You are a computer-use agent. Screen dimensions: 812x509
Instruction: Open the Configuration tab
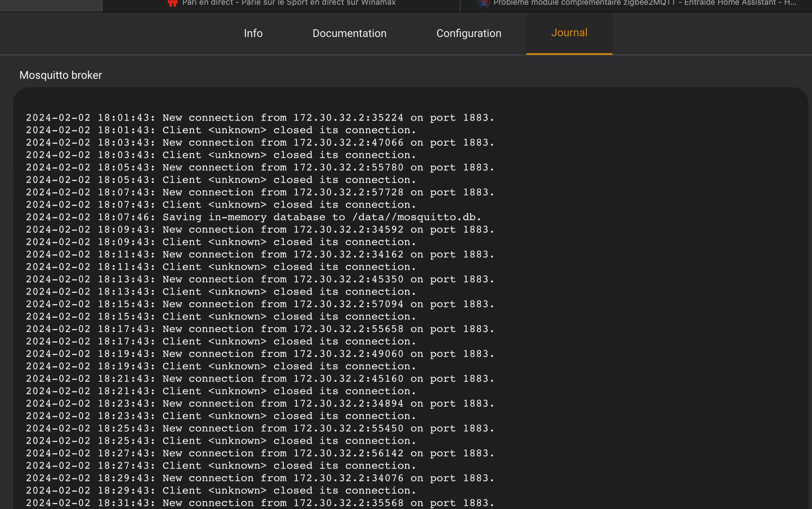(468, 33)
